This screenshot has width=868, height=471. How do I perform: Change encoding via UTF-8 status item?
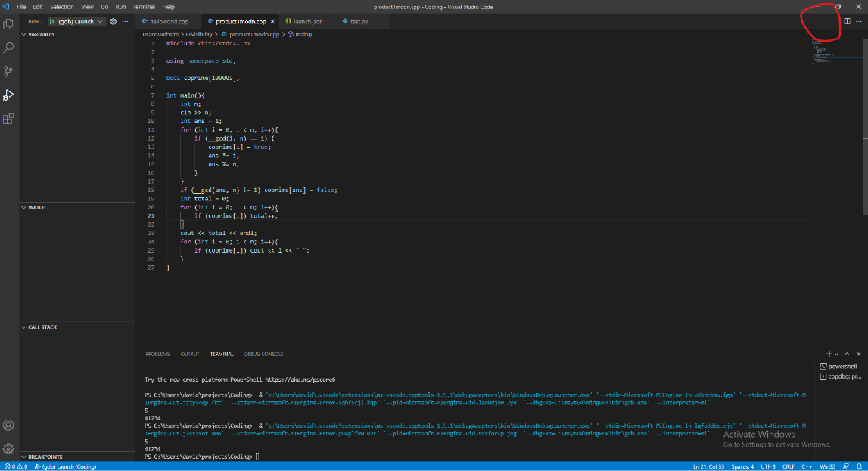768,466
